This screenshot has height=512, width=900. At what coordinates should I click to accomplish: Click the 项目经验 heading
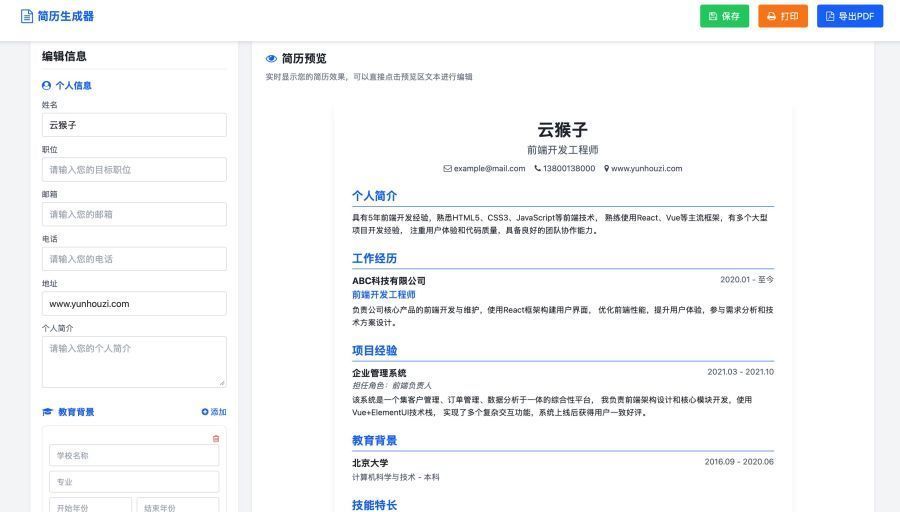(x=374, y=351)
